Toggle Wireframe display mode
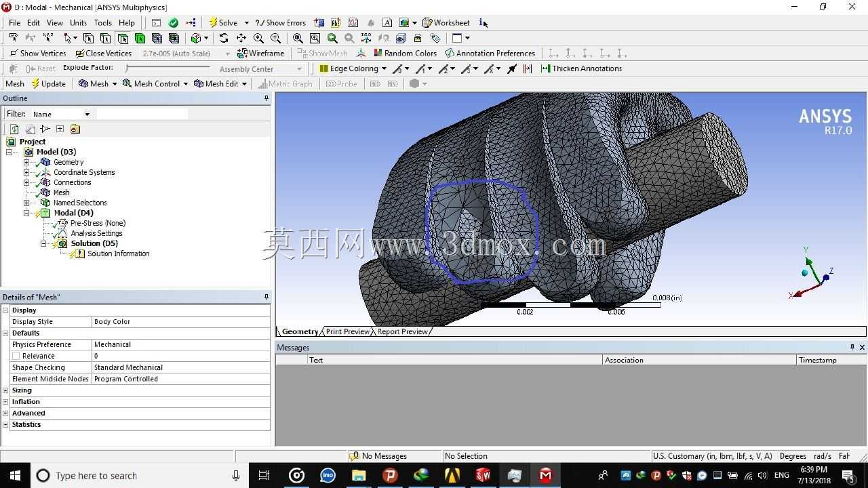 coord(261,53)
